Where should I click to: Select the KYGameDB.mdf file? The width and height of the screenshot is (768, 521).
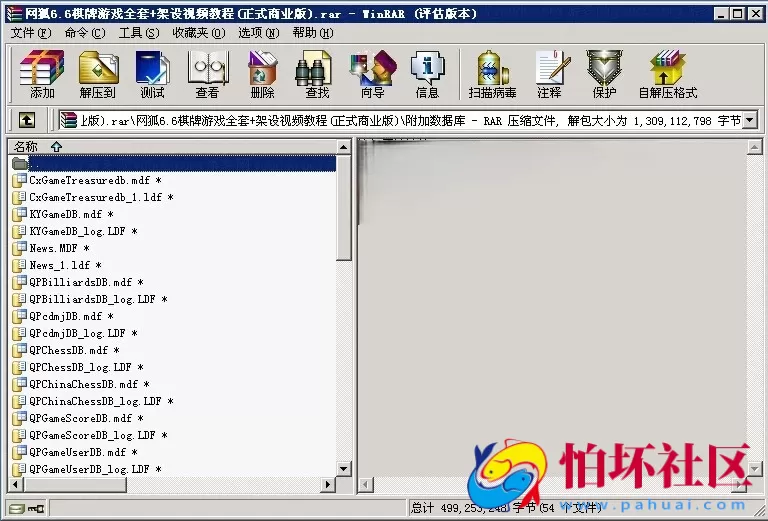coord(65,214)
